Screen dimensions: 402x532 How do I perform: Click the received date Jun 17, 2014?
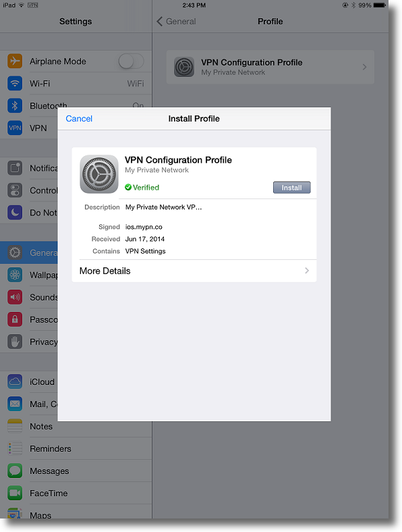145,239
